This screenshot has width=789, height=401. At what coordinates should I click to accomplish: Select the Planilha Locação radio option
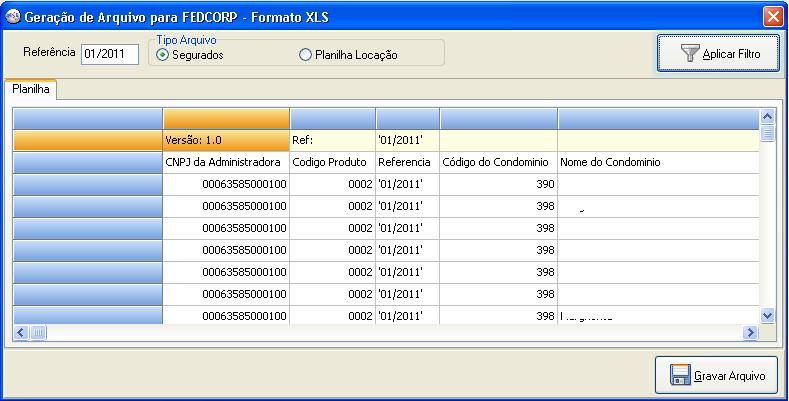point(306,55)
